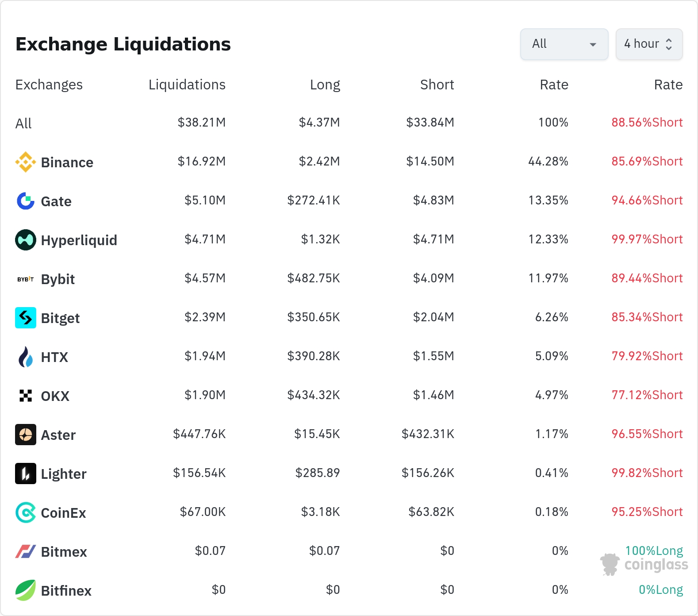Viewport: 698px width, 616px height.
Task: Click the OKX logo icon
Action: [x=26, y=396]
